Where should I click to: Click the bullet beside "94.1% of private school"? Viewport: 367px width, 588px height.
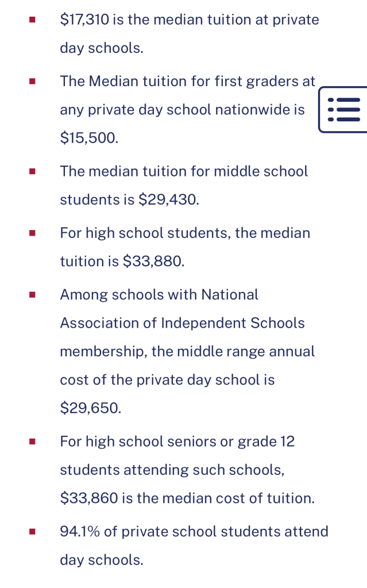coord(33,532)
